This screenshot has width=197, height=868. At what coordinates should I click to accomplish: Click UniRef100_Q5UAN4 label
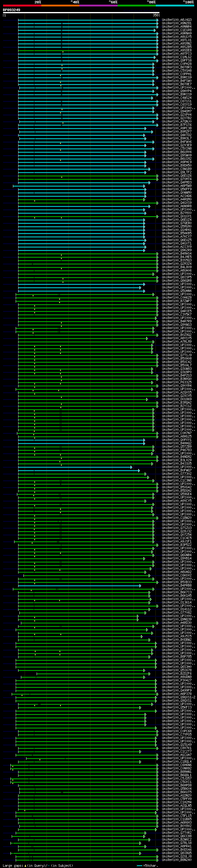coord(177,291)
